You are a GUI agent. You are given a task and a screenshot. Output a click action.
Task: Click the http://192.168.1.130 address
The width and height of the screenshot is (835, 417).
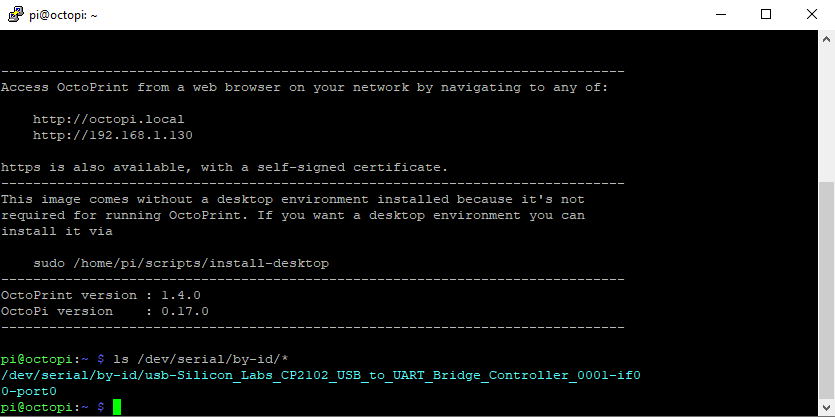point(112,135)
